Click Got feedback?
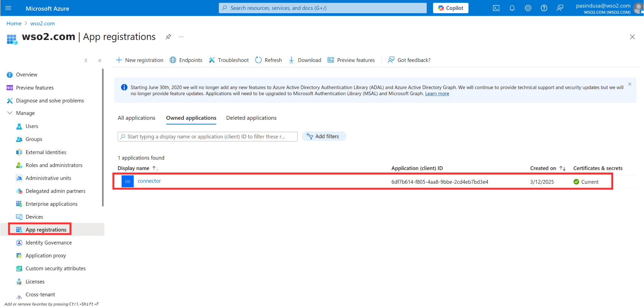Screen dimensions: 644x308 click(x=409, y=60)
